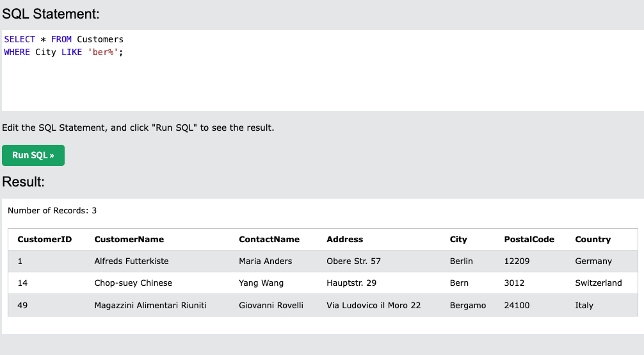Click the address Hauptstr. 29

click(x=351, y=283)
